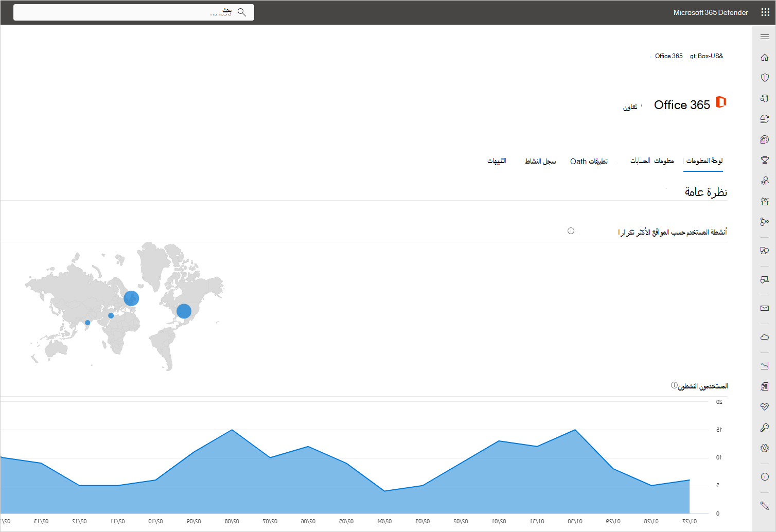Click the Box-US breadcrumb link
The height and width of the screenshot is (532, 776).
pyautogui.click(x=707, y=56)
